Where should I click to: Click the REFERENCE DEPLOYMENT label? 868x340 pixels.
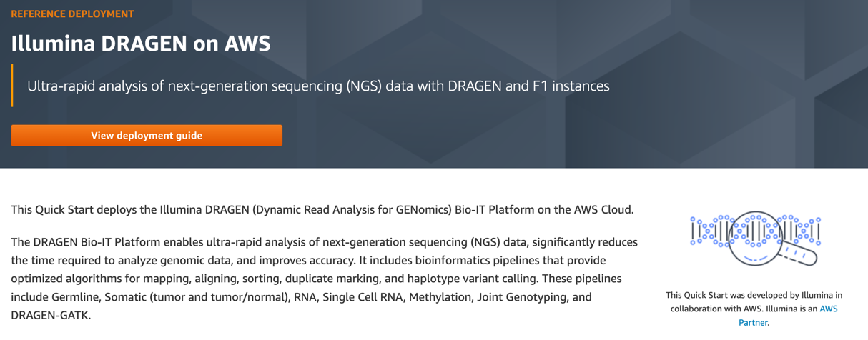[x=72, y=14]
